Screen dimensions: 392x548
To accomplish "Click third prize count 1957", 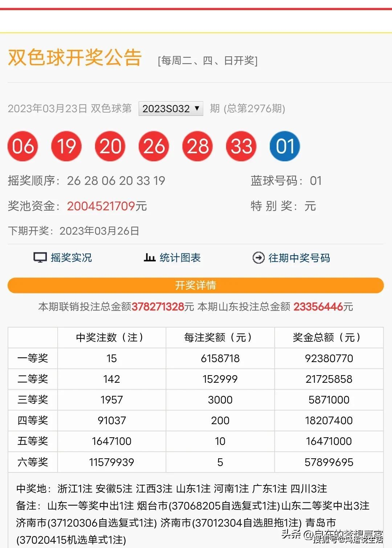I will [111, 400].
